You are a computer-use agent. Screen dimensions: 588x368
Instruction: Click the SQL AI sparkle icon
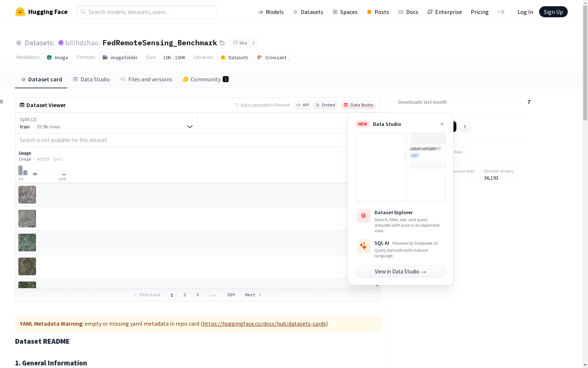363,246
